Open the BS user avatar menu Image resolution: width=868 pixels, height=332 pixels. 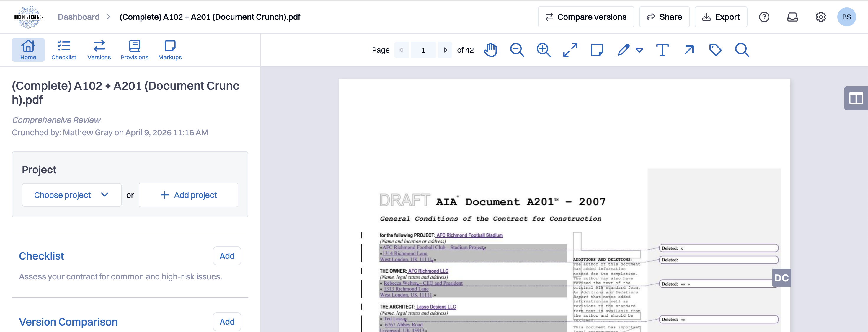(846, 17)
